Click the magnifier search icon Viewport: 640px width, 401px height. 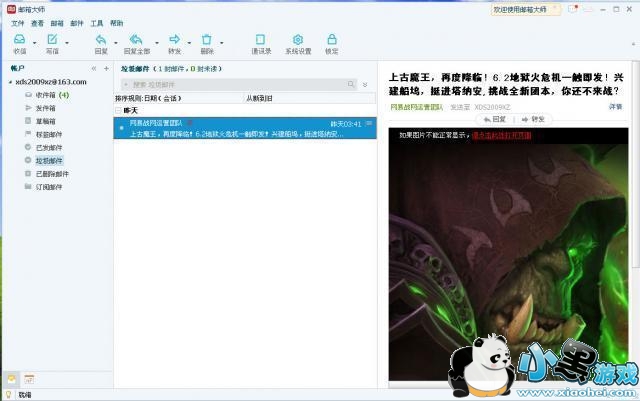[351, 85]
